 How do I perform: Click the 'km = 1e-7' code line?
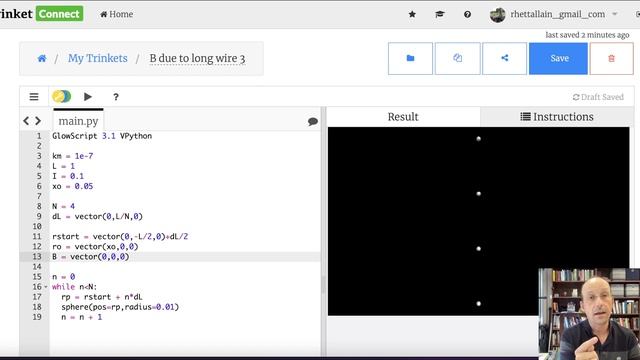[x=73, y=156]
